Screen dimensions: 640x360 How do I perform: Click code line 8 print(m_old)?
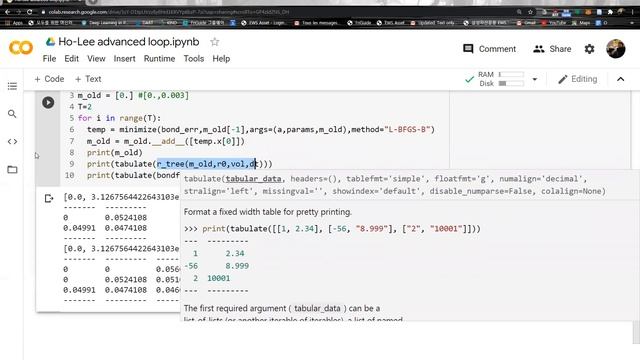coord(115,153)
